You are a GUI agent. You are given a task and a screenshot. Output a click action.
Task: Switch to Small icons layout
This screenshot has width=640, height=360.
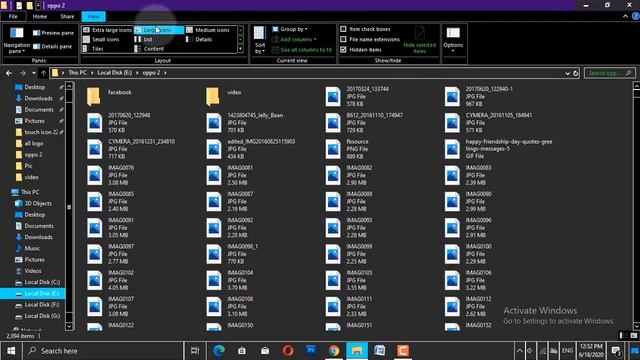point(101,39)
